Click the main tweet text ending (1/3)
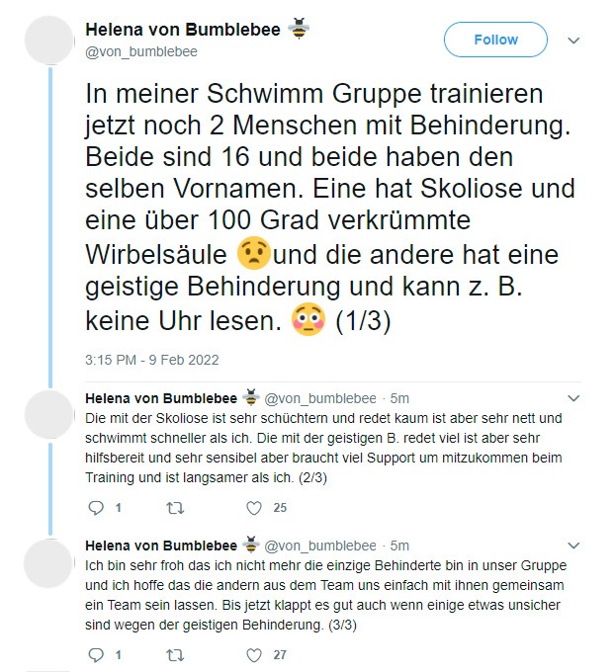This screenshot has width=616, height=672. [x=326, y=208]
